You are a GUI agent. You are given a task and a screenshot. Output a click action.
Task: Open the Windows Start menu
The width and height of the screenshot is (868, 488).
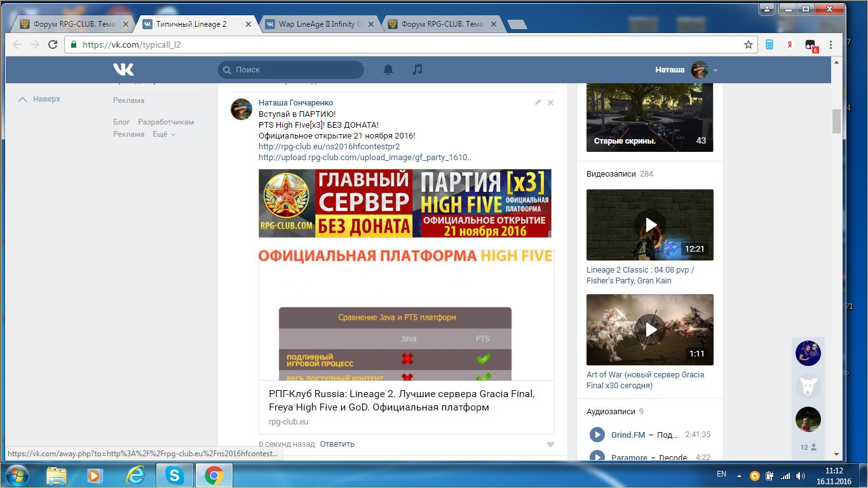pyautogui.click(x=16, y=475)
